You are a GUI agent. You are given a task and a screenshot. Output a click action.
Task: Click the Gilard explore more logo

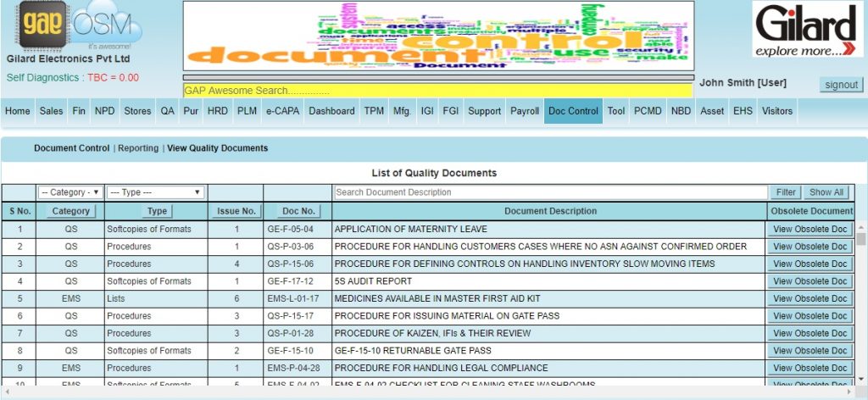pos(808,29)
